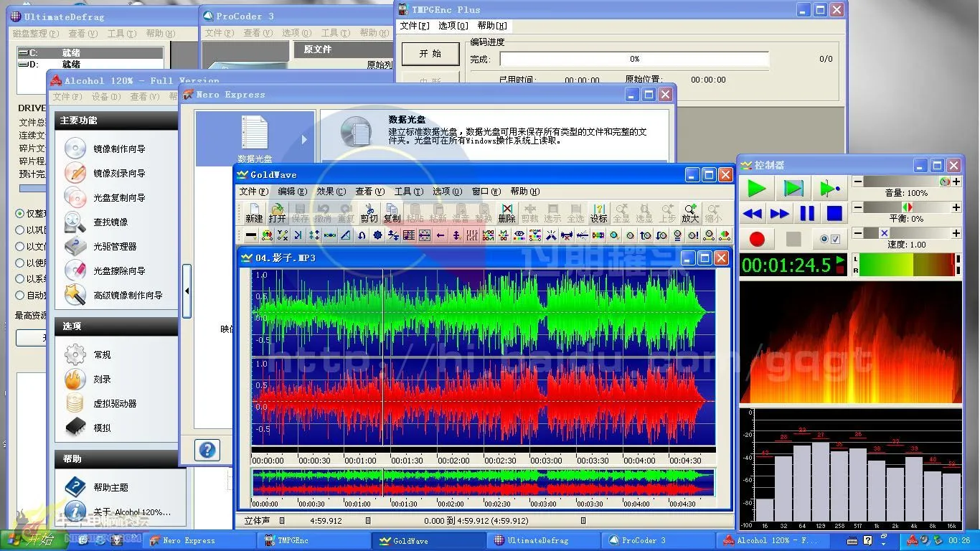Select the 新建 (New) icon in GoldWave toolbar
This screenshot has height=551, width=980.
pos(253,210)
